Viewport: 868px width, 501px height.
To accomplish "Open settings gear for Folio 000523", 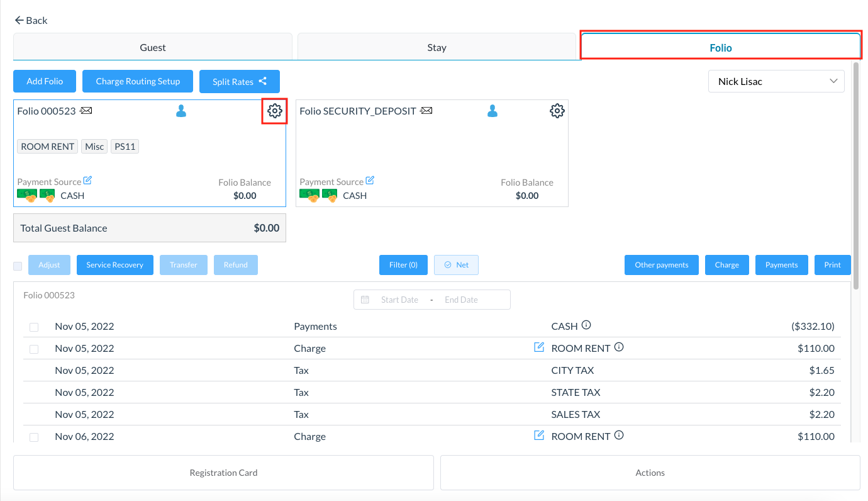I will tap(274, 111).
